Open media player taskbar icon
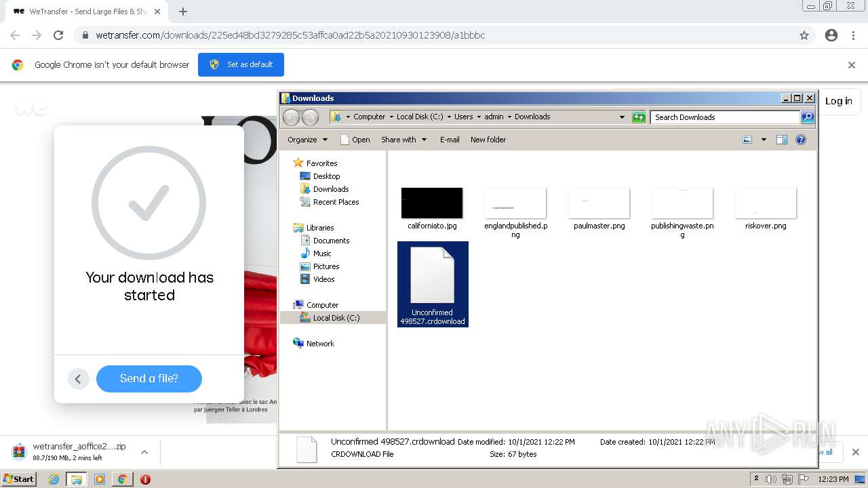Viewport: 868px width, 488px height. pyautogui.click(x=99, y=479)
